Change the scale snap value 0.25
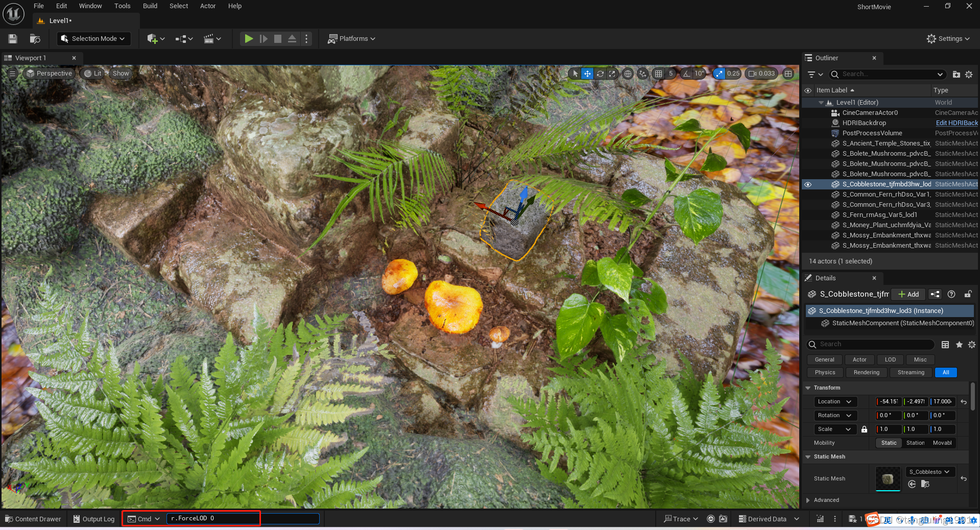This screenshot has width=980, height=530. pos(733,74)
